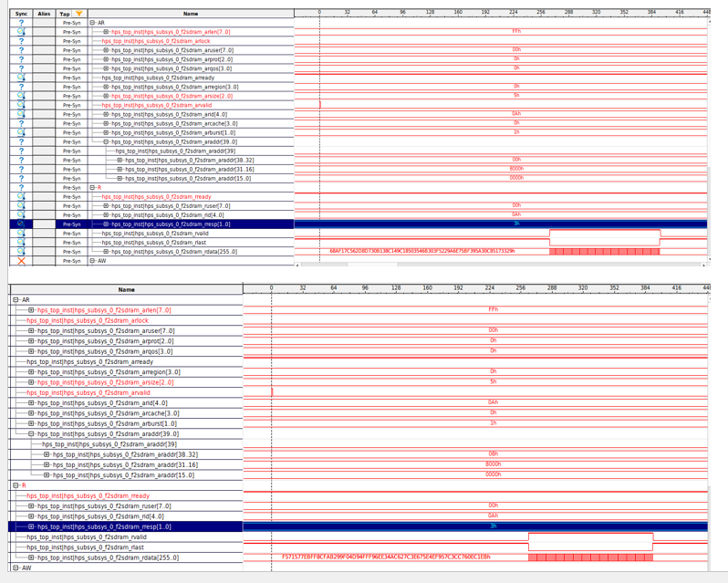
Task: Expand the araddr[38..32] bus in the lower list
Action: coord(47,454)
